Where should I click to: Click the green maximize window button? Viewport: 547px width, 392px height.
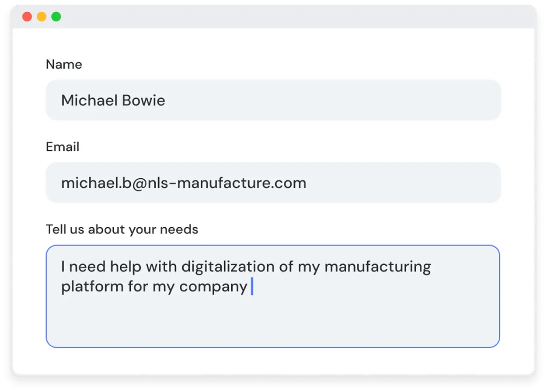(56, 17)
